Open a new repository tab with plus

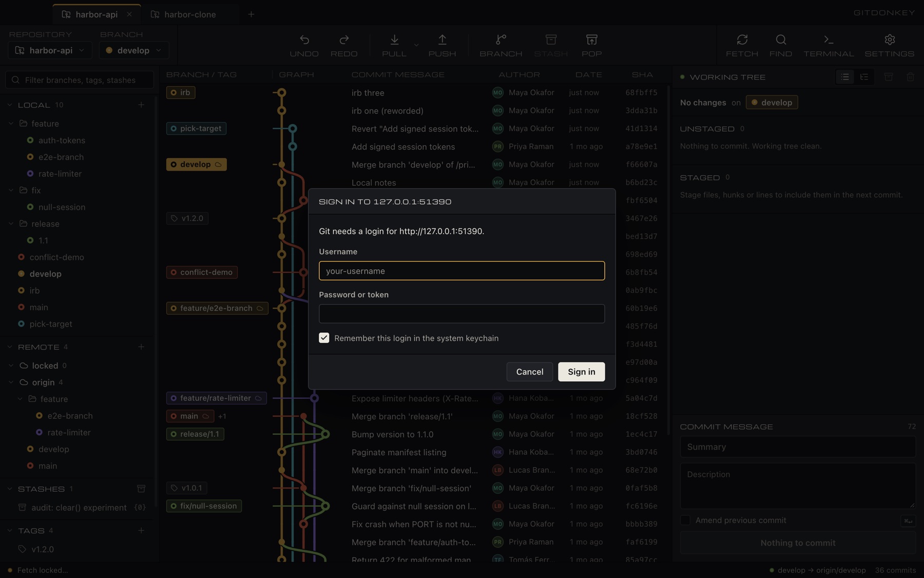251,14
